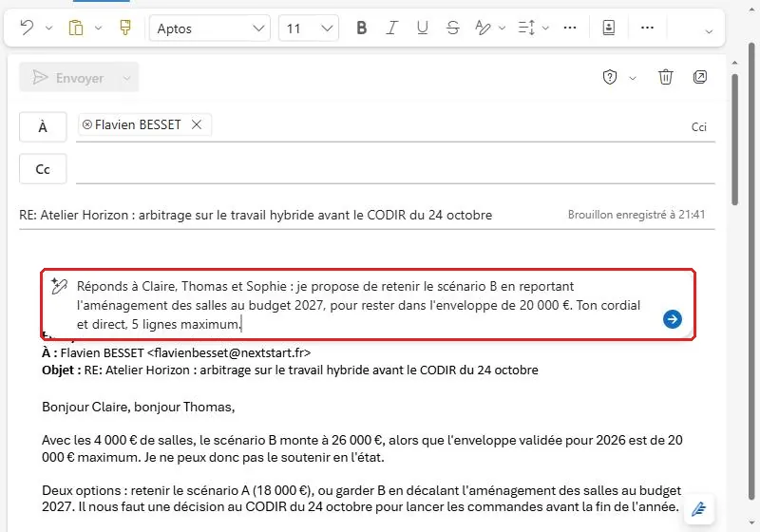Click the paragraph starting 'Avec les 4 000 €'
The image size is (760, 532).
tap(362, 448)
